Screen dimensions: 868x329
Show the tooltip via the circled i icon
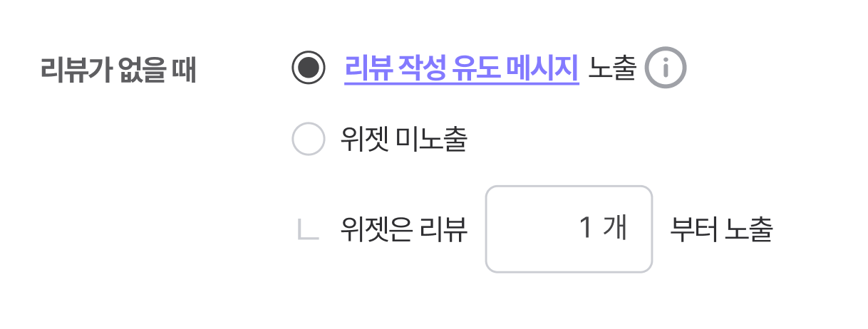(x=665, y=68)
